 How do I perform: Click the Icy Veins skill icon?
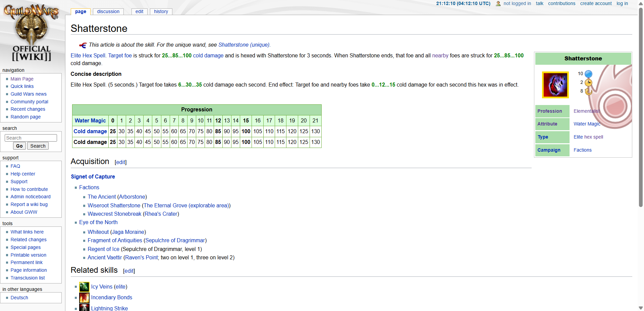[84, 287]
